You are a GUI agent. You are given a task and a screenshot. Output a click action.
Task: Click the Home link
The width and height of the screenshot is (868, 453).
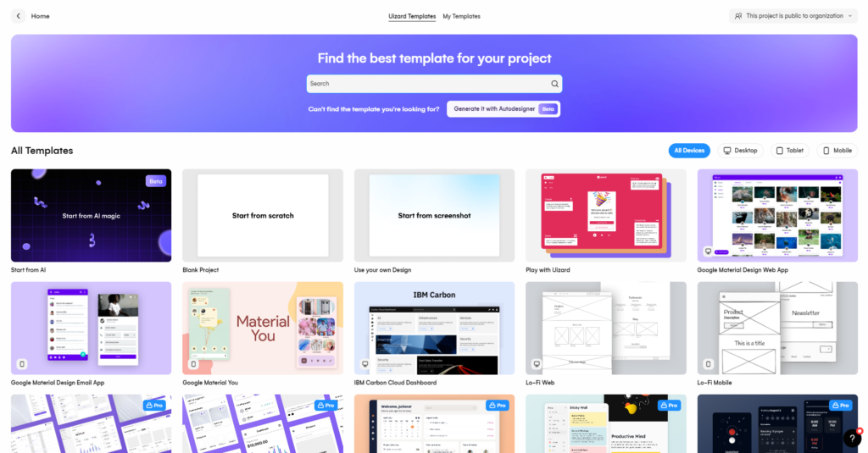40,16
